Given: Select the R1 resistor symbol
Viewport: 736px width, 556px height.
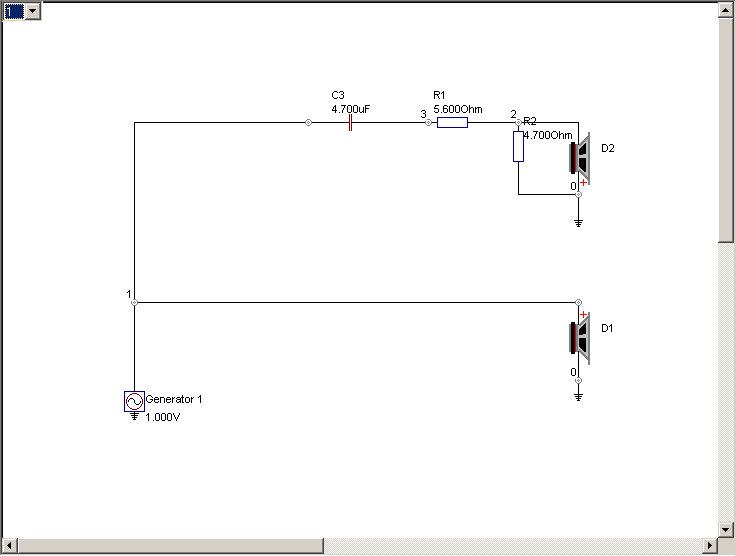Looking at the screenshot, I should (452, 122).
